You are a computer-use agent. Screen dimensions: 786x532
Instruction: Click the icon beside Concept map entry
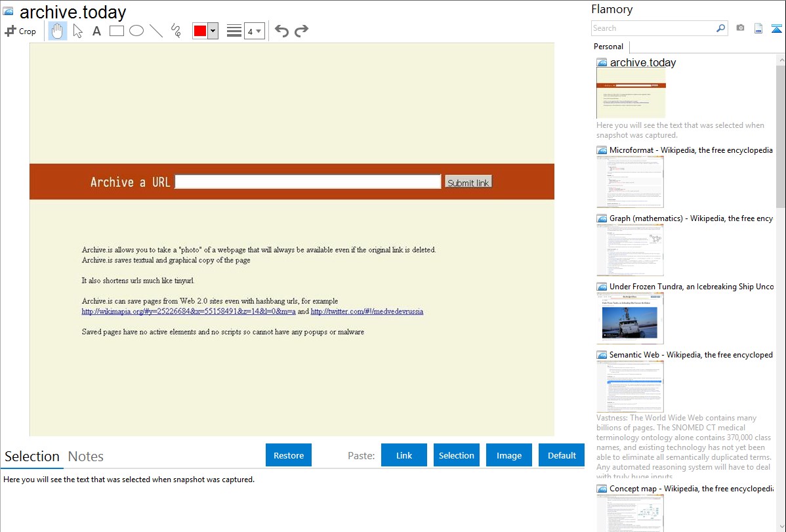[602, 488]
